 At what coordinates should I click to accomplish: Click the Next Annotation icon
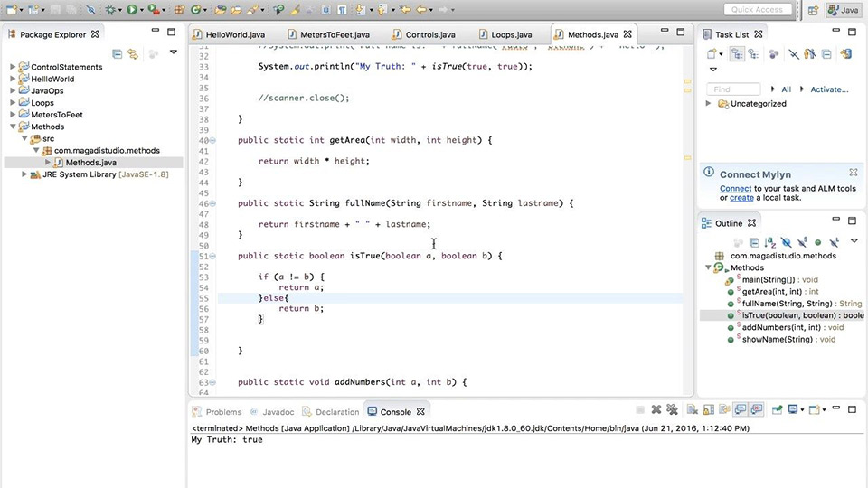click(361, 9)
